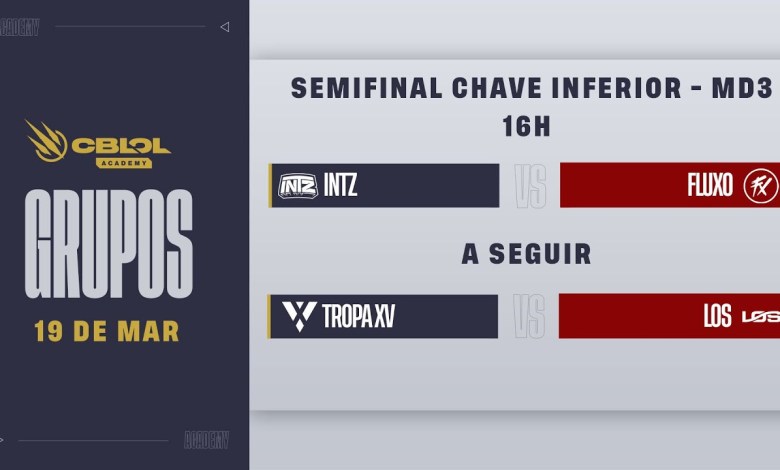This screenshot has height=470, width=780.
Task: Click the Semifinal Chave Inferior - MD3 heading
Action: (x=531, y=88)
